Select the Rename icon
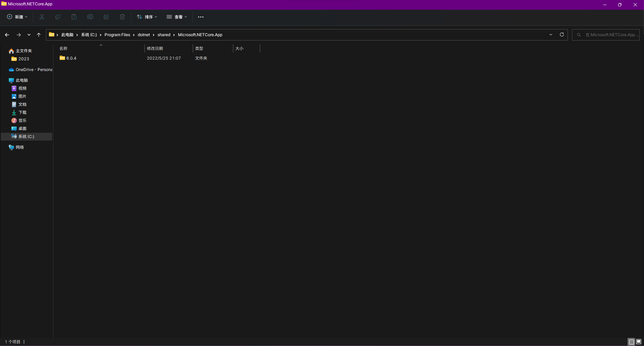Screen dimensions: 644x346 coord(90,17)
